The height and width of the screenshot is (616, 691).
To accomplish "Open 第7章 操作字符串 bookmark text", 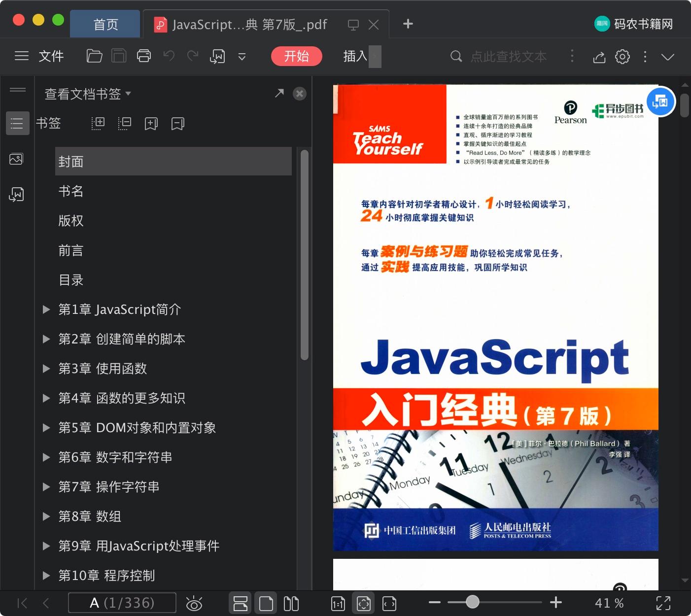I will click(x=109, y=487).
